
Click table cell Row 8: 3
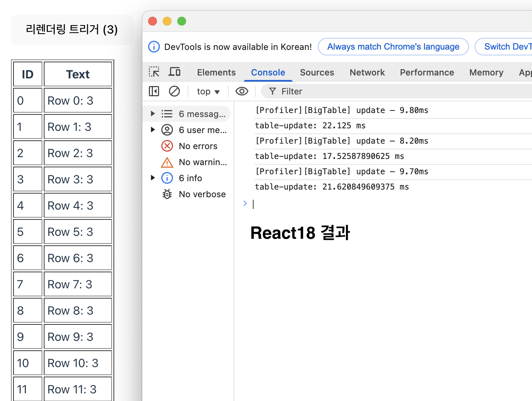78,310
